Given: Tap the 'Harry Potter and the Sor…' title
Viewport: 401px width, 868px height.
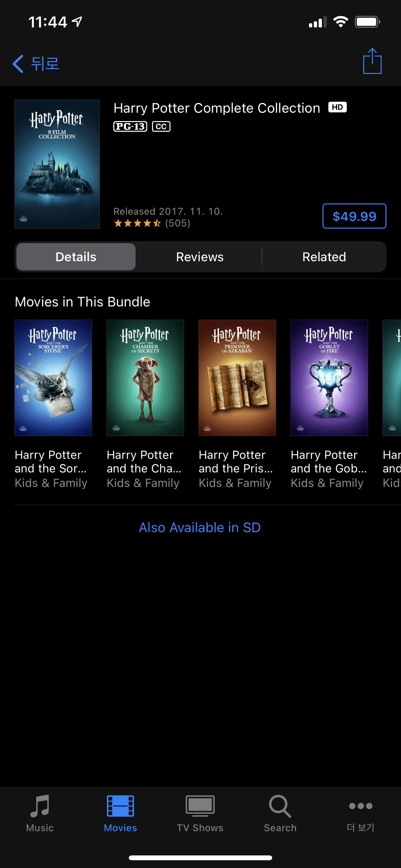Looking at the screenshot, I should click(51, 462).
